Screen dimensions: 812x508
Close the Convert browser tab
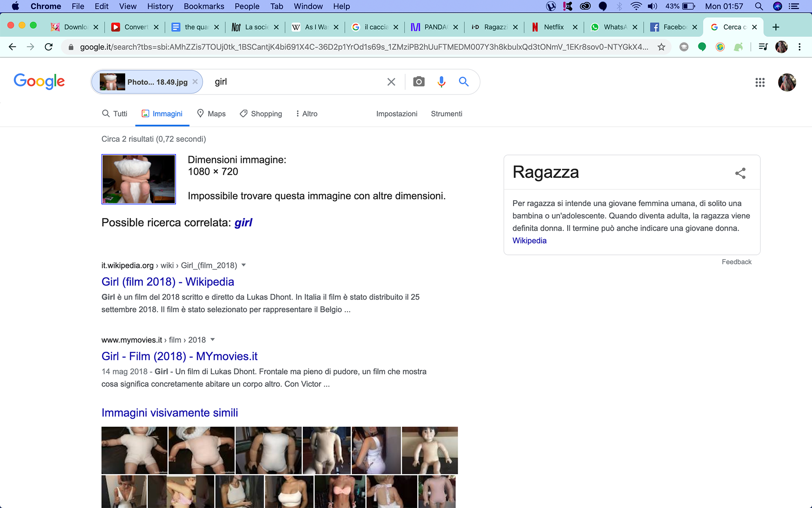(x=156, y=27)
